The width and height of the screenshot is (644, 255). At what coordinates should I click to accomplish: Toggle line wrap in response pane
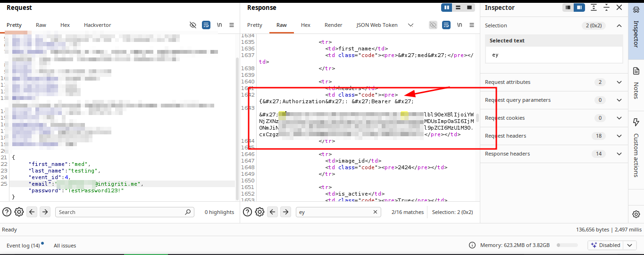tap(446, 25)
